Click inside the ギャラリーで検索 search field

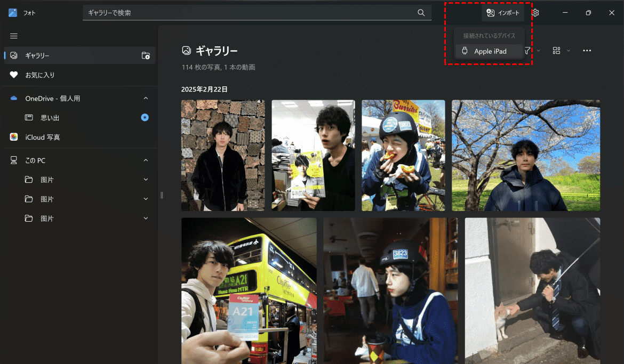tap(240, 12)
